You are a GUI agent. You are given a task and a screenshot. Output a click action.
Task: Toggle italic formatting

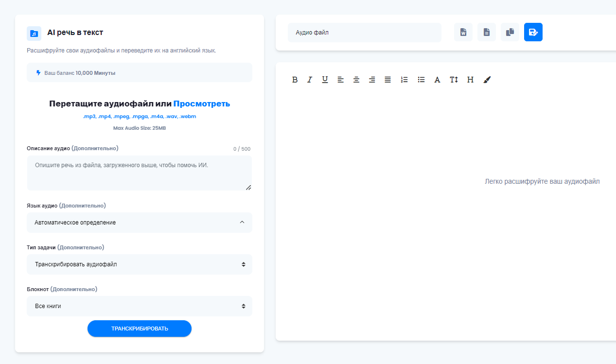309,80
